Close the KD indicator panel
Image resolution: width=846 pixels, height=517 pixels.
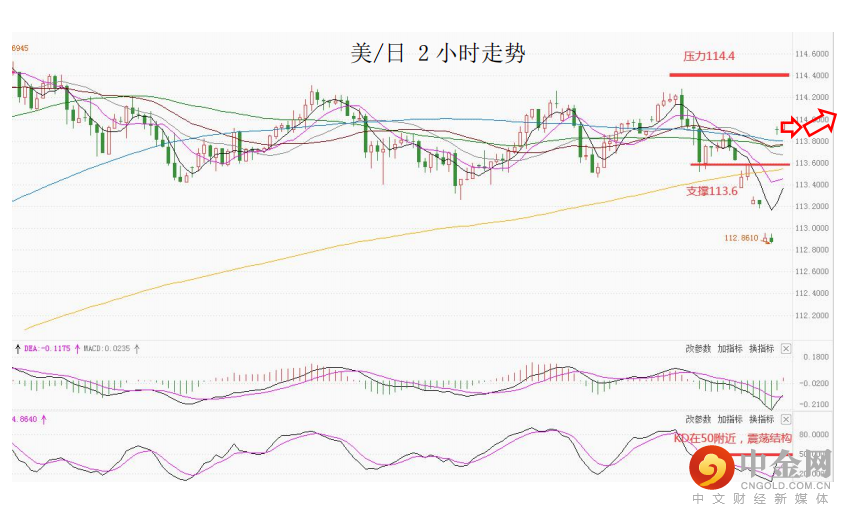(786, 419)
